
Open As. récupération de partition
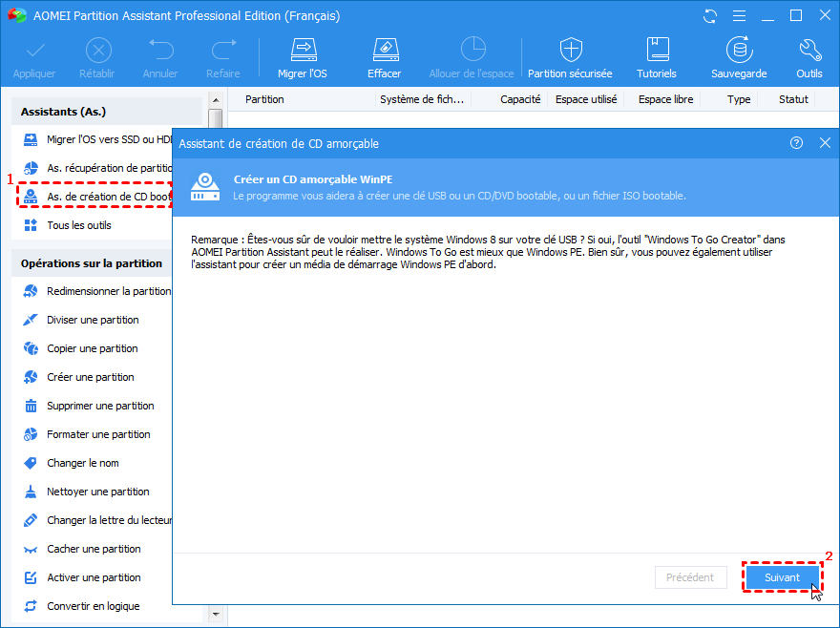tap(96, 168)
